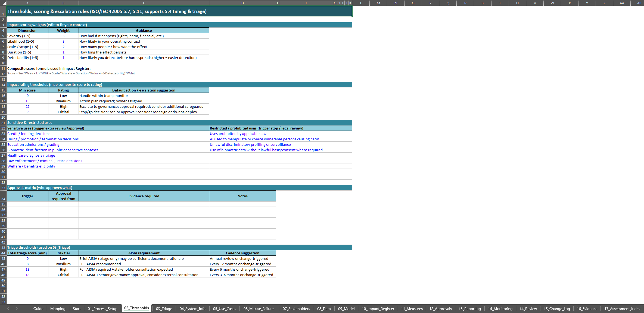Click the first empty Trigger cell

(x=27, y=204)
